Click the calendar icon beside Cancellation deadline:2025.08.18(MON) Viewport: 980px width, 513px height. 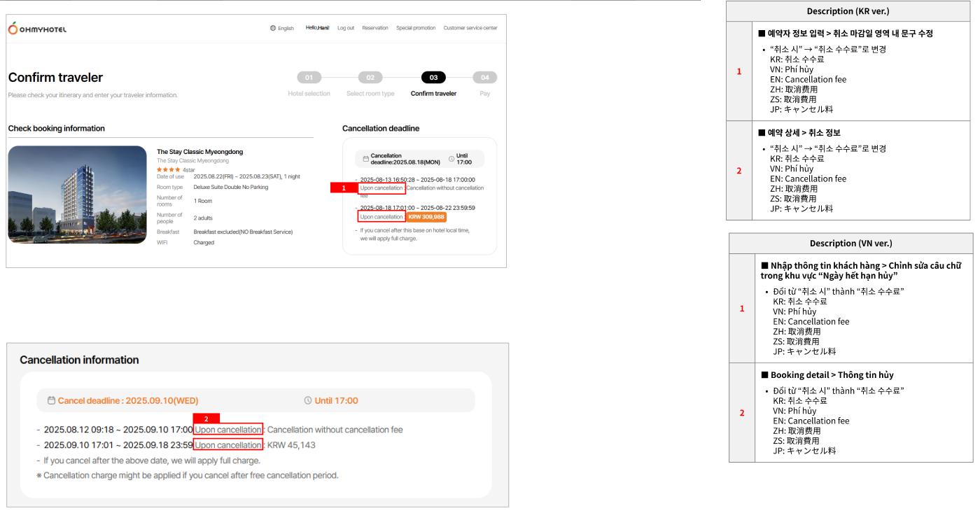366,159
